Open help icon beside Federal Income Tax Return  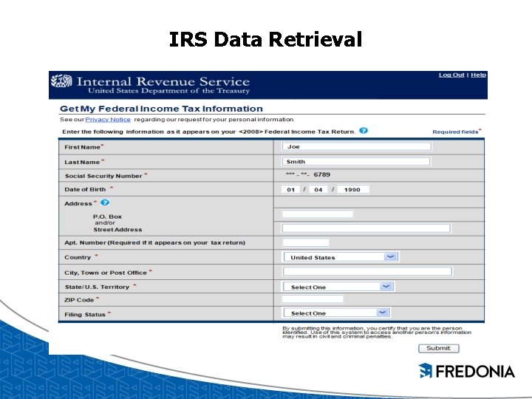pyautogui.click(x=364, y=131)
